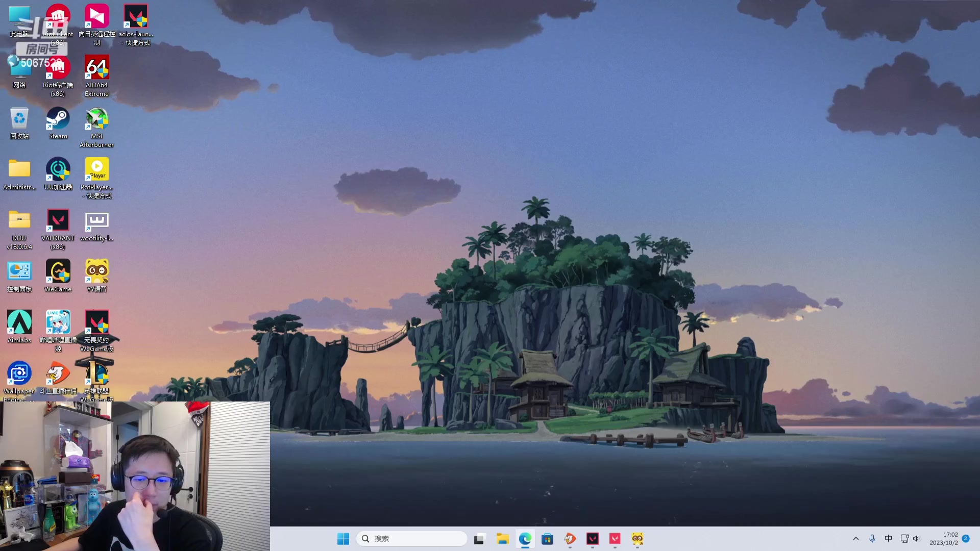
Task: Select the 无畏契约 WeGame版 icon
Action: pos(96,331)
